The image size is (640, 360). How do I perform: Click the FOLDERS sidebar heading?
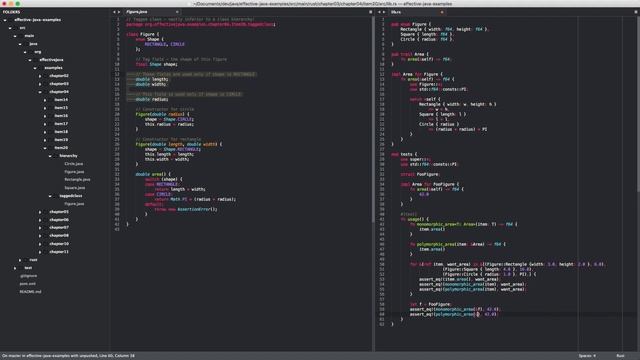coord(11,12)
